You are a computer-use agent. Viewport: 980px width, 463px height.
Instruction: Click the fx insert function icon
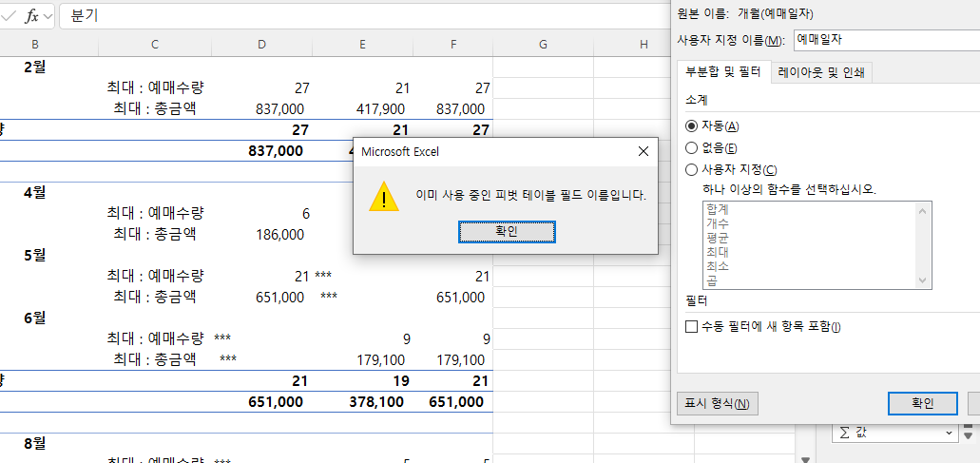click(31, 15)
